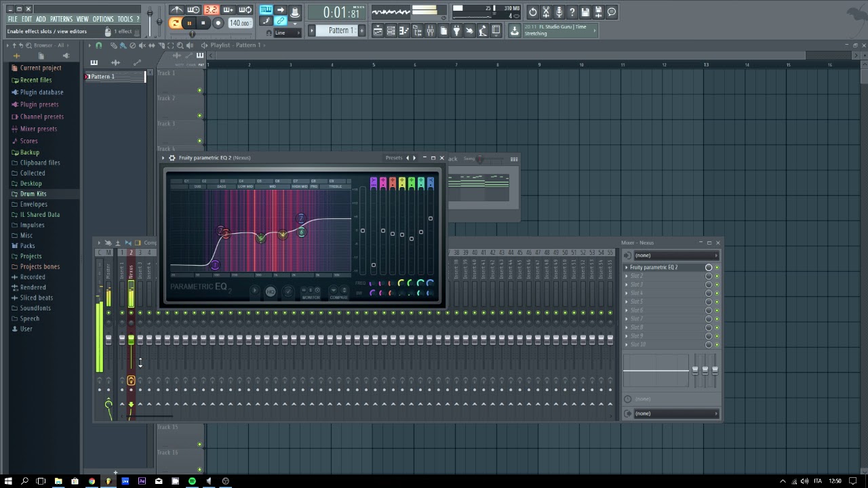This screenshot has height=488, width=868.
Task: Open Slot 2 effect menu arrow
Action: coord(627,276)
